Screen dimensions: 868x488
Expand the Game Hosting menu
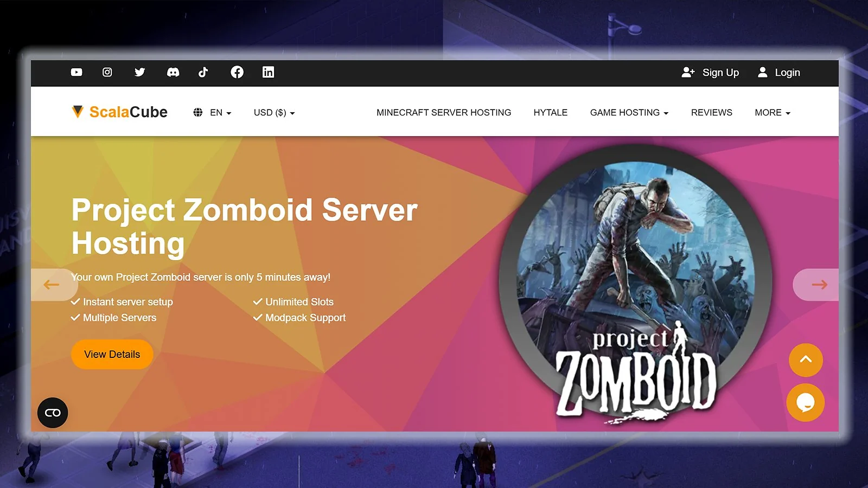(629, 113)
